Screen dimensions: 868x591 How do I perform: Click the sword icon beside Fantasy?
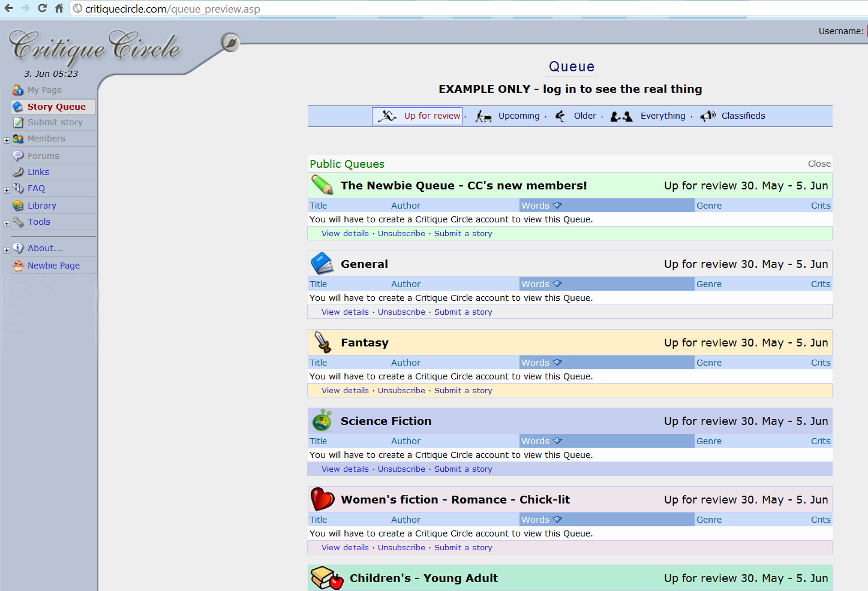point(323,342)
